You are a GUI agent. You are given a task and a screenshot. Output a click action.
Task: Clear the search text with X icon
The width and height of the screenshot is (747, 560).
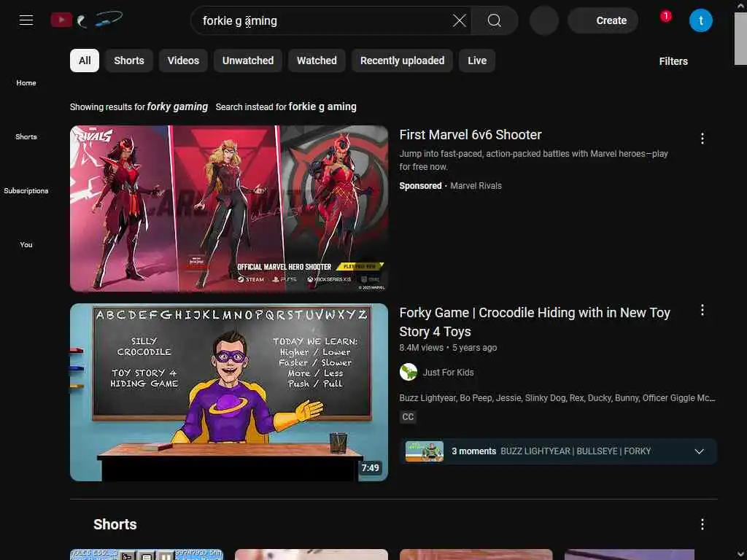460,20
